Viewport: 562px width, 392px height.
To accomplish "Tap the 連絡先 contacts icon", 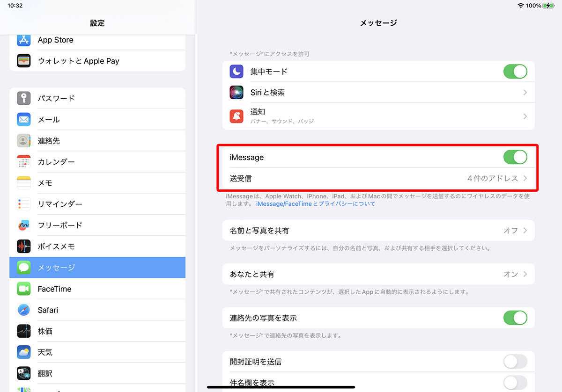I will point(24,140).
